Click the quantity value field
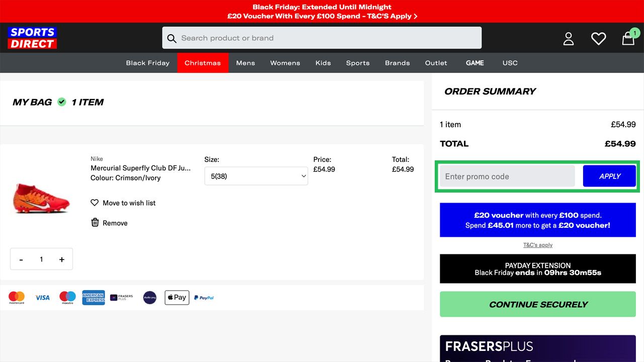This screenshot has height=362, width=644. [x=41, y=259]
